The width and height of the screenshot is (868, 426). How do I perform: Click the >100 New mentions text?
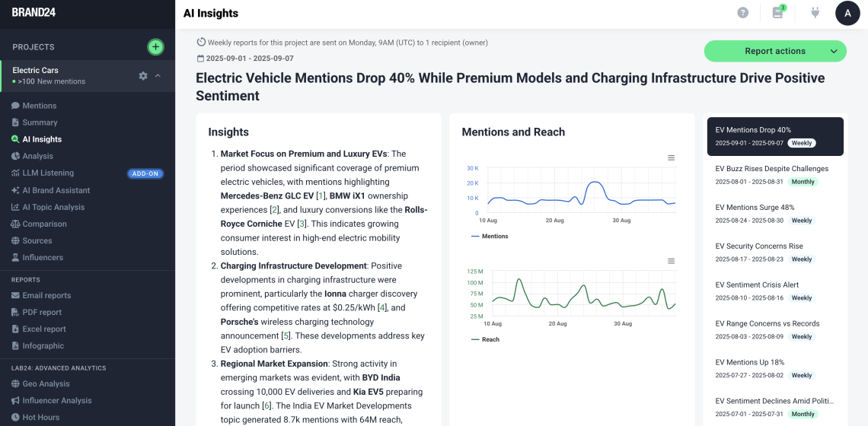[52, 81]
